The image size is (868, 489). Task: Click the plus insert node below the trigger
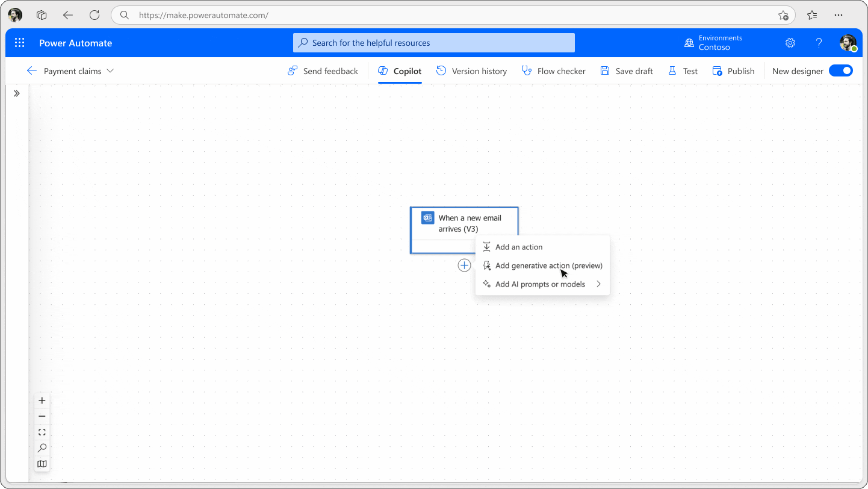click(x=464, y=265)
